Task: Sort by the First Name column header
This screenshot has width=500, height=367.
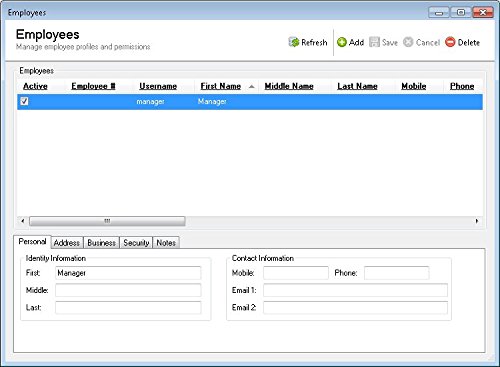Action: pos(221,86)
